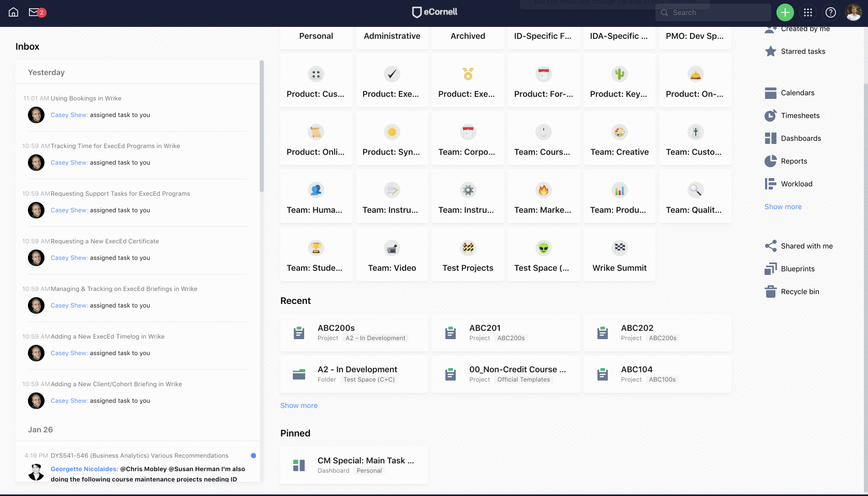Open the 00_Non-Credit Course project
Screen dimensions: 868x496
click(505, 374)
